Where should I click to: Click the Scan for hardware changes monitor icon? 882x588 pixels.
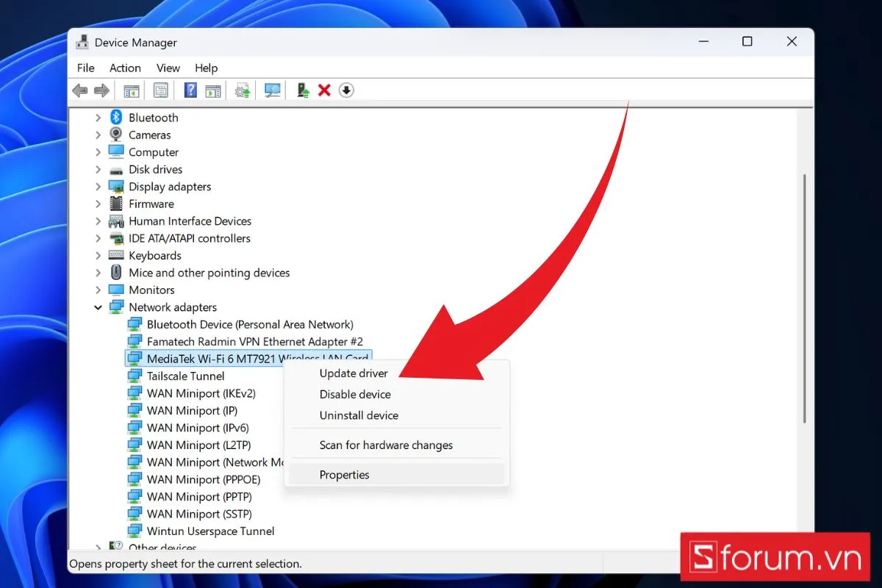pos(273,90)
